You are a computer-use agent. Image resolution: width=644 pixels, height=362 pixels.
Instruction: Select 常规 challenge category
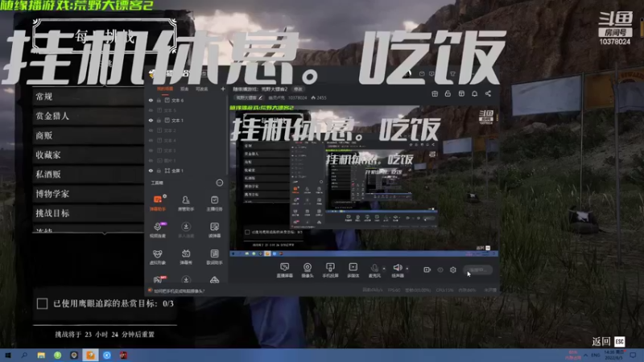89,97
